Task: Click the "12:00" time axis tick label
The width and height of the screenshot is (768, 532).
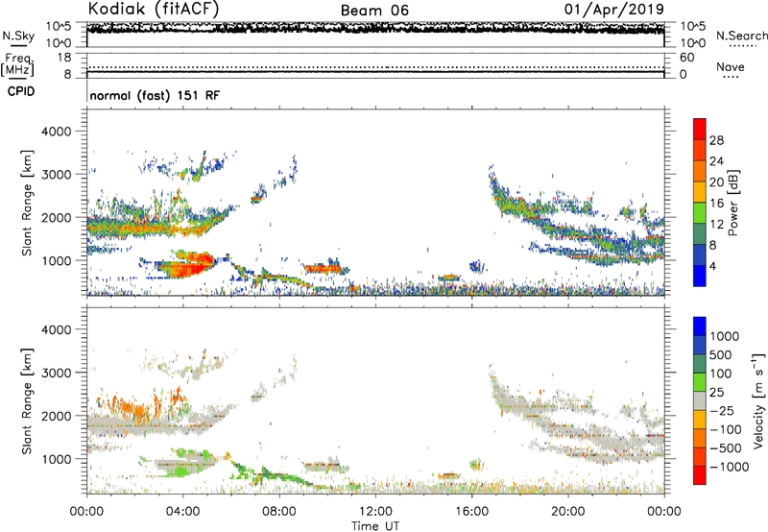Action: click(x=375, y=512)
